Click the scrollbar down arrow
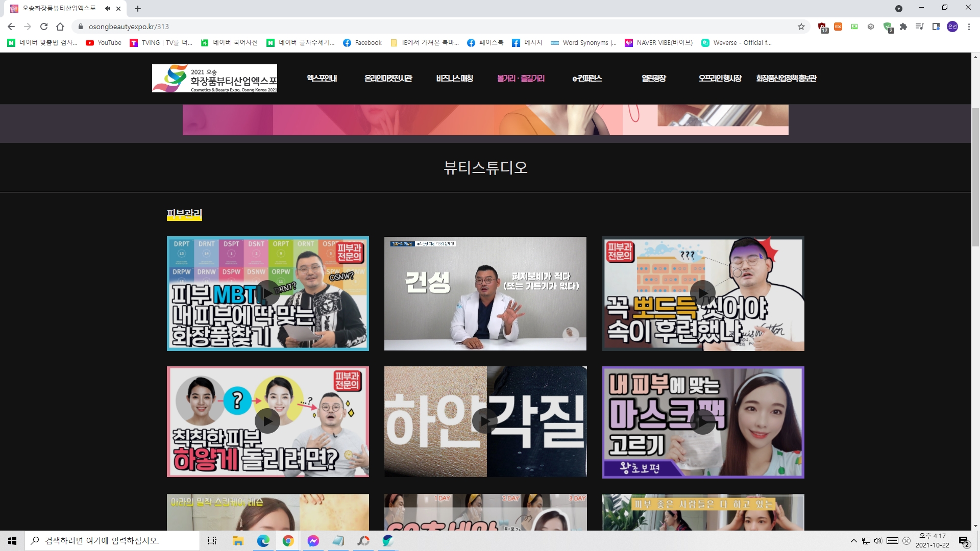Viewport: 980px width, 551px height. 975,526
